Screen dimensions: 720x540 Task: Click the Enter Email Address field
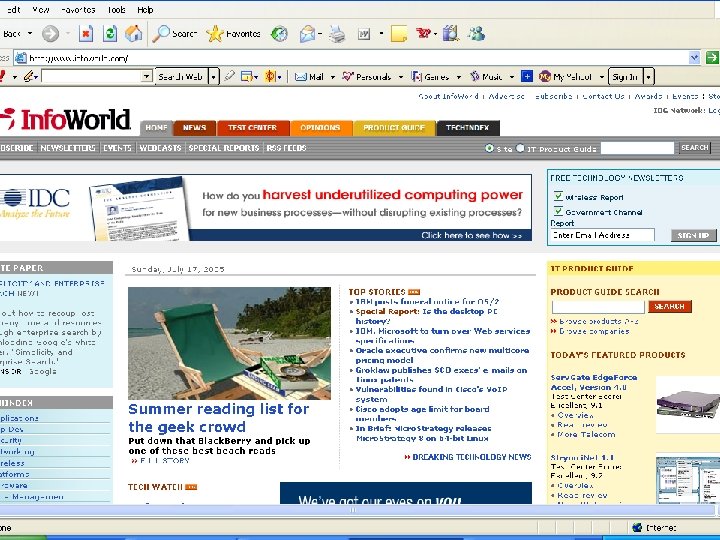click(x=602, y=235)
